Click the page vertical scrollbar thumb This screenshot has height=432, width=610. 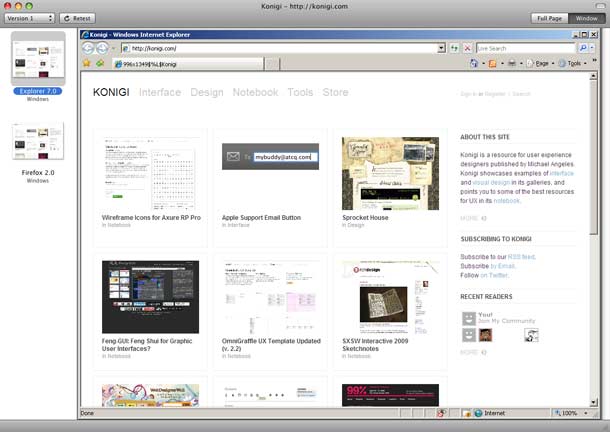click(593, 158)
